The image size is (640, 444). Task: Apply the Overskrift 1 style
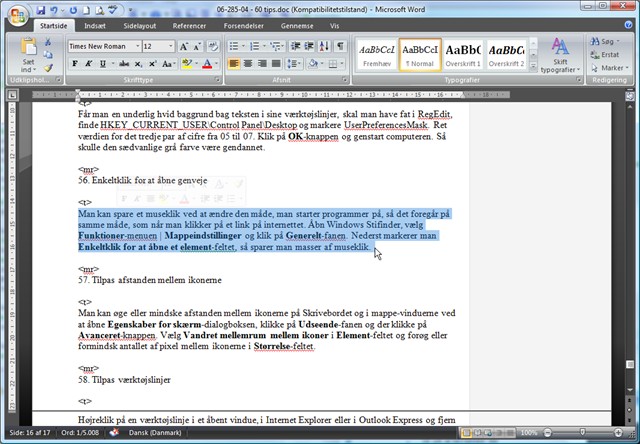pos(462,54)
